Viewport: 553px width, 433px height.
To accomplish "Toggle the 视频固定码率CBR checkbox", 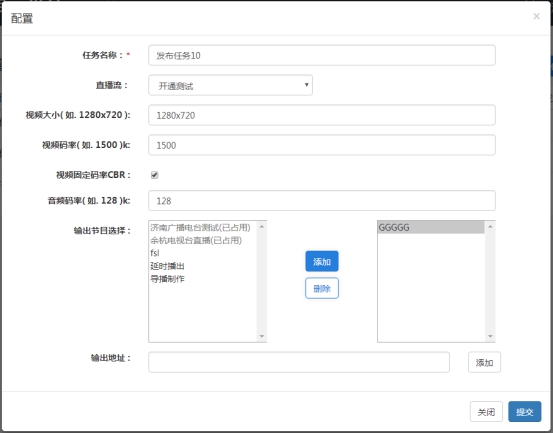I will [x=154, y=175].
